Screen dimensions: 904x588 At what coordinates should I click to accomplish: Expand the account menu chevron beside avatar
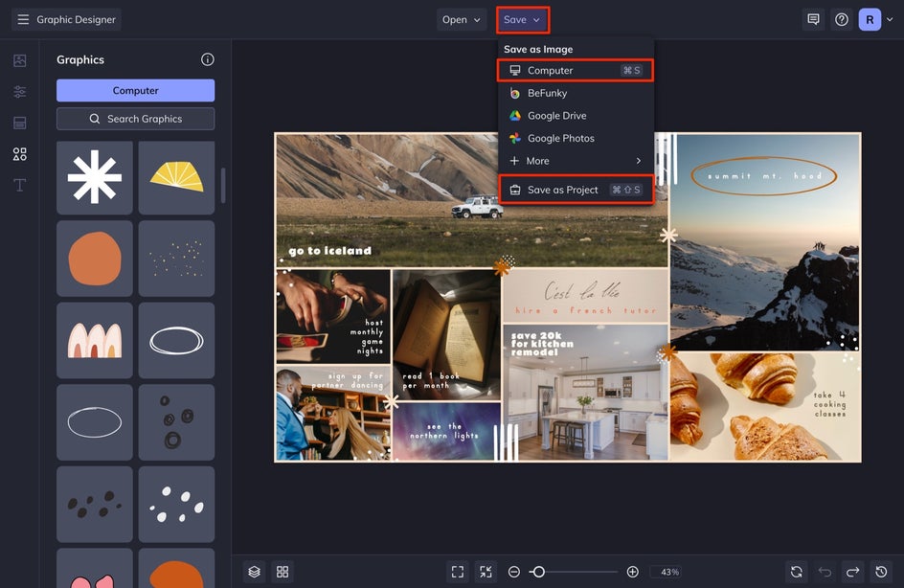(890, 19)
